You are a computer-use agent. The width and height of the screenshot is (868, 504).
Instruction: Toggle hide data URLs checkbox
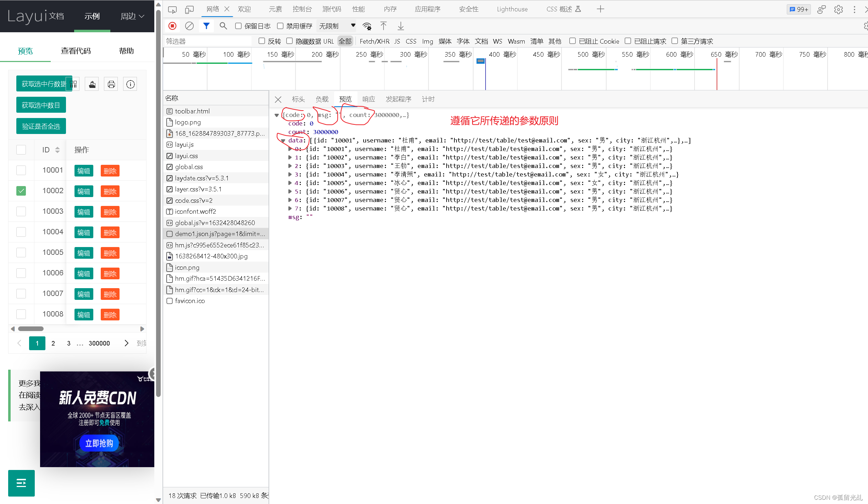pos(289,41)
